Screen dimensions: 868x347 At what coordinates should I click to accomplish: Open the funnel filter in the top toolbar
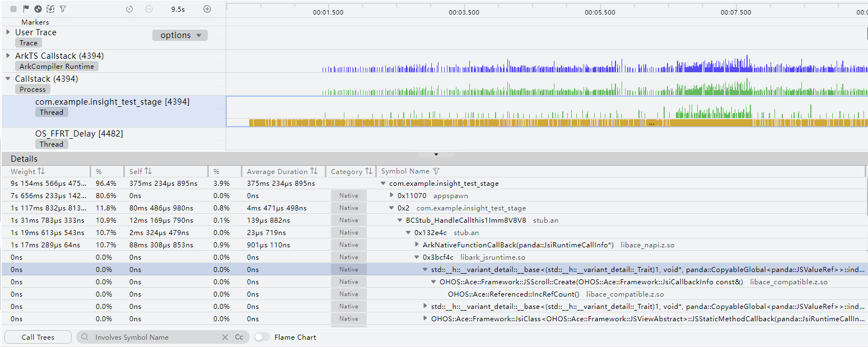(63, 9)
